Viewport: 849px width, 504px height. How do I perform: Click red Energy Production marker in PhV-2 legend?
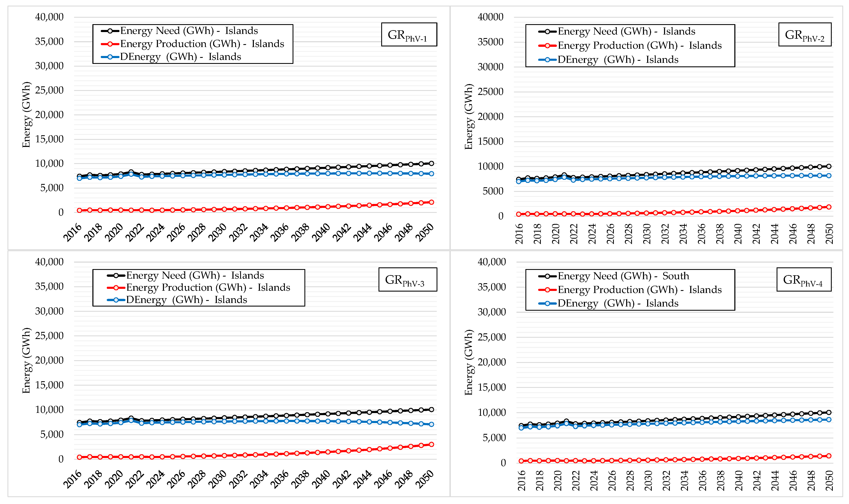coord(547,46)
